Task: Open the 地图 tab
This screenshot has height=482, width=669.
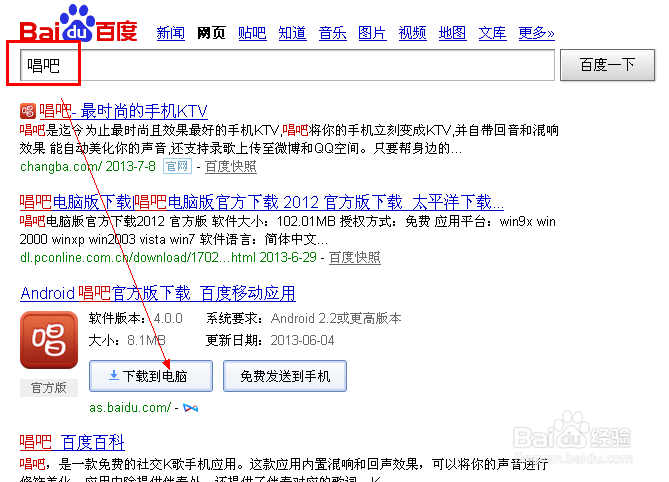Action: (453, 33)
